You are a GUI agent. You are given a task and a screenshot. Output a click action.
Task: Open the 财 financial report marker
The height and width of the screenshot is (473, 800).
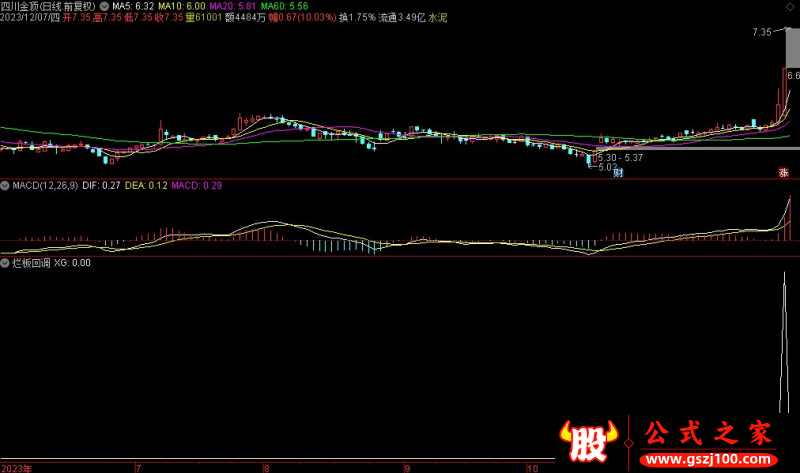click(x=618, y=172)
